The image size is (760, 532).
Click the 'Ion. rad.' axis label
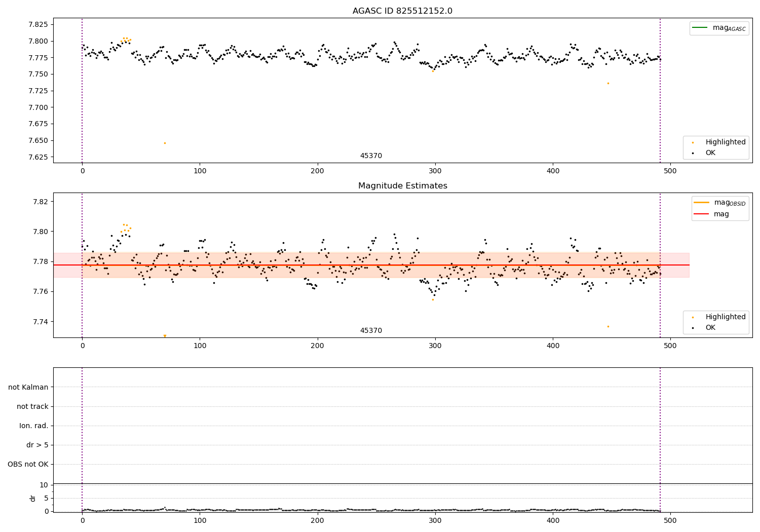34,426
